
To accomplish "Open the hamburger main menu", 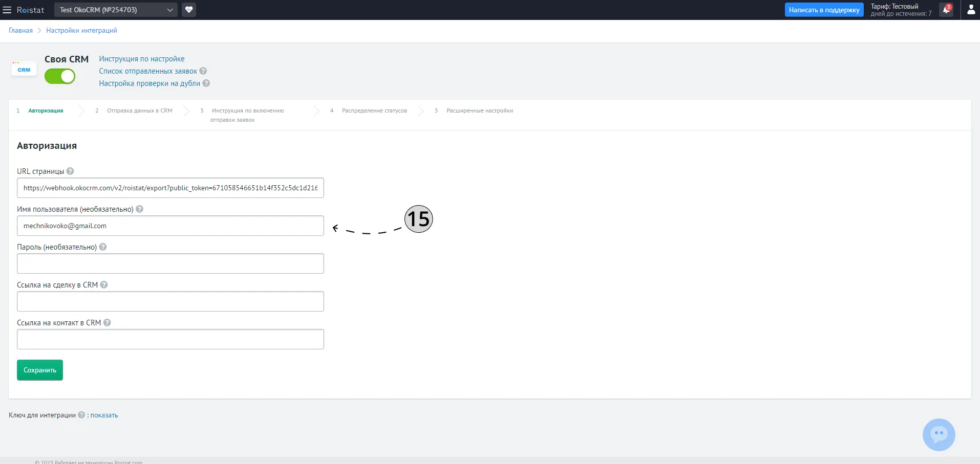I will tap(7, 10).
